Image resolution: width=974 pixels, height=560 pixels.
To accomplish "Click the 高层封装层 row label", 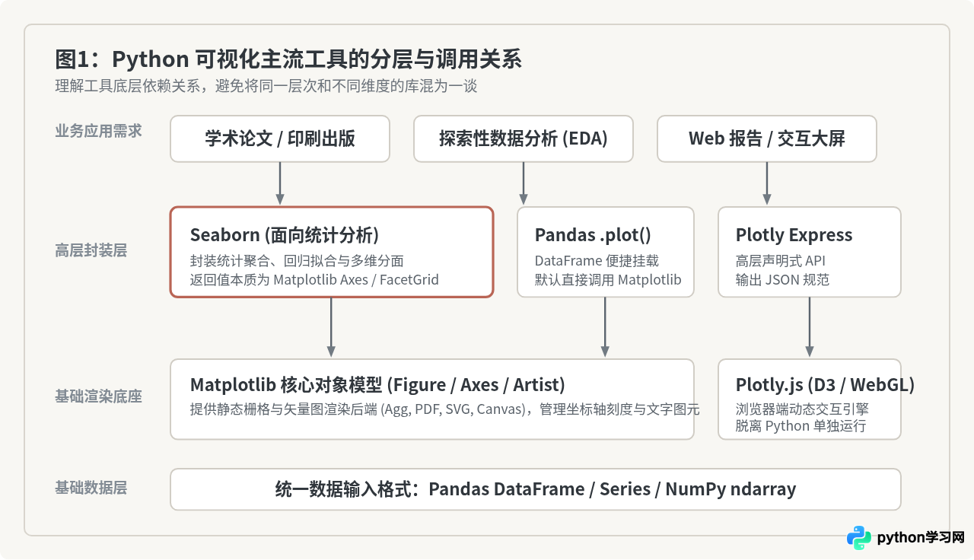I will point(91,250).
